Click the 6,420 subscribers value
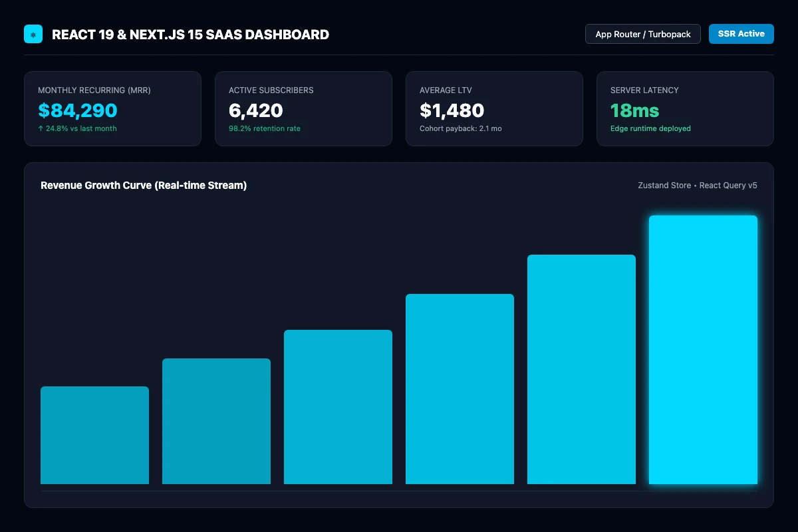This screenshot has width=798, height=532. coord(256,110)
